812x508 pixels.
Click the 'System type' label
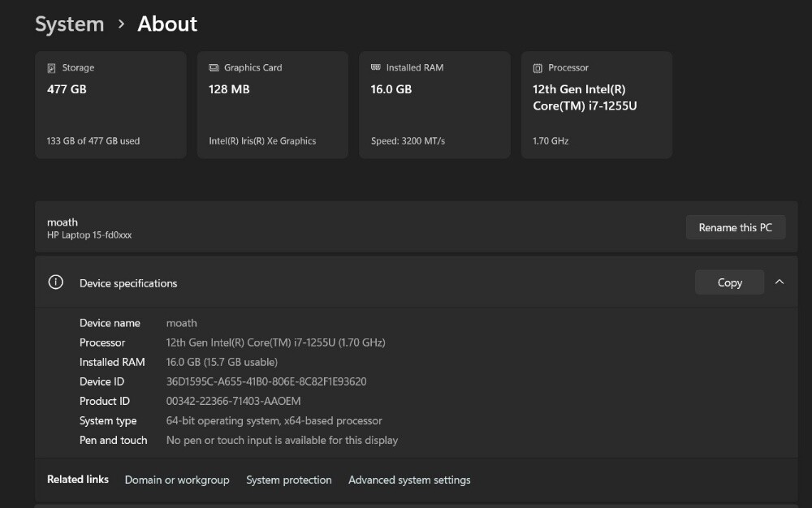coord(108,421)
